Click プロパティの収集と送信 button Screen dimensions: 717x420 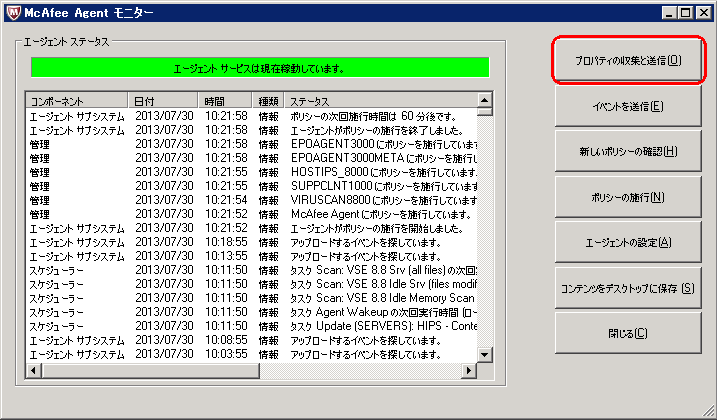(628, 60)
